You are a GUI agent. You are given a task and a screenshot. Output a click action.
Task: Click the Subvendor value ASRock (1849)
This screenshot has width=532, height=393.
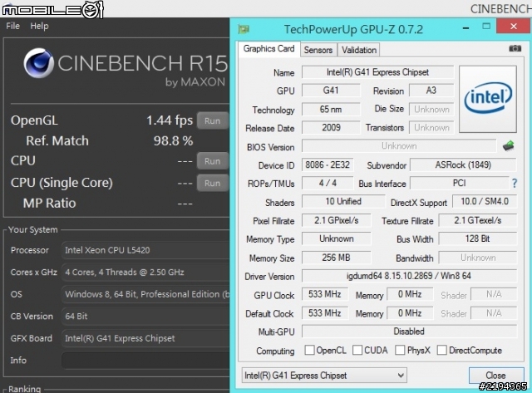[x=463, y=165]
